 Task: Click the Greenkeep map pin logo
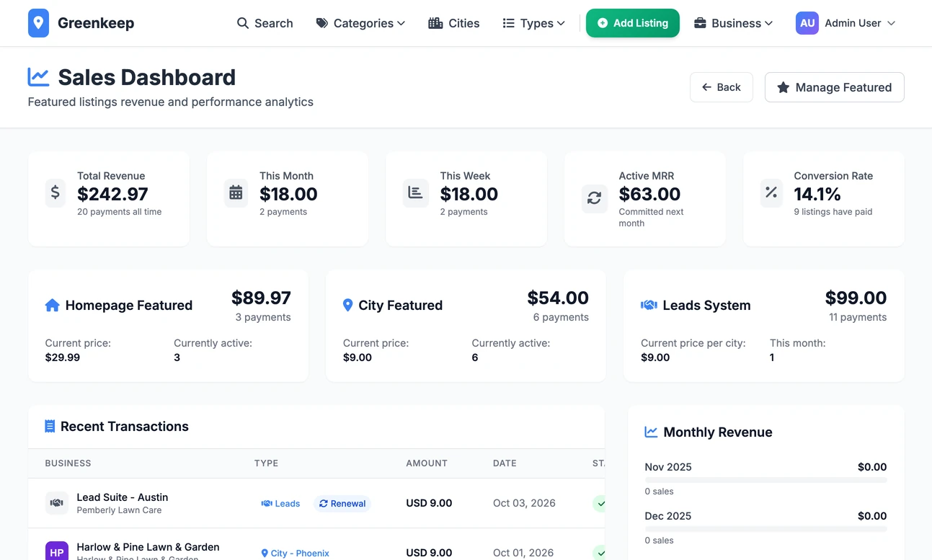coord(39,23)
